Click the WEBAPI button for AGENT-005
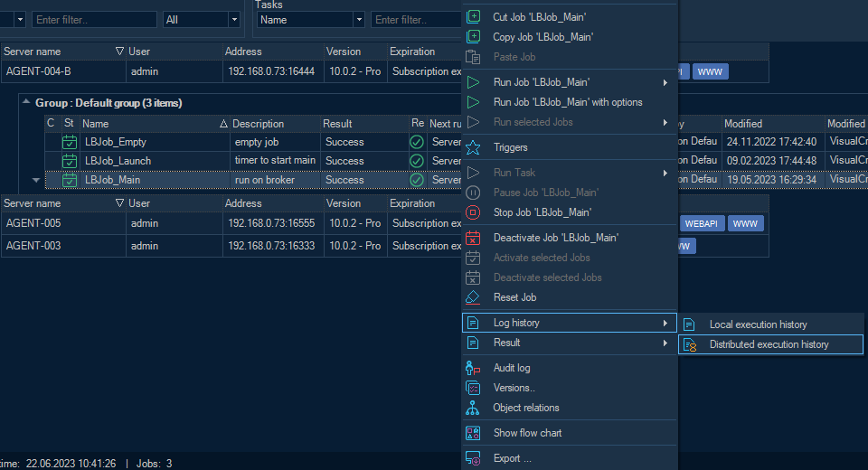The height and width of the screenshot is (470, 868). point(702,223)
